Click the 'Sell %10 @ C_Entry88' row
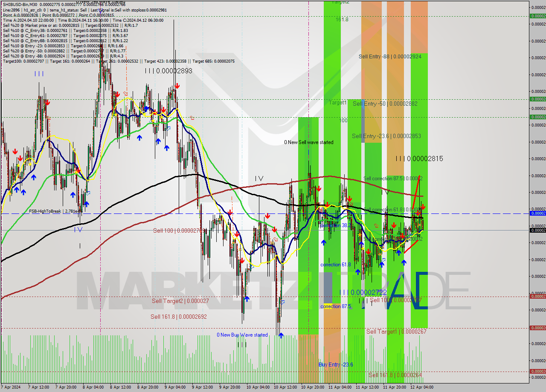Viewport: 546px width, 392px height. [x=65, y=40]
